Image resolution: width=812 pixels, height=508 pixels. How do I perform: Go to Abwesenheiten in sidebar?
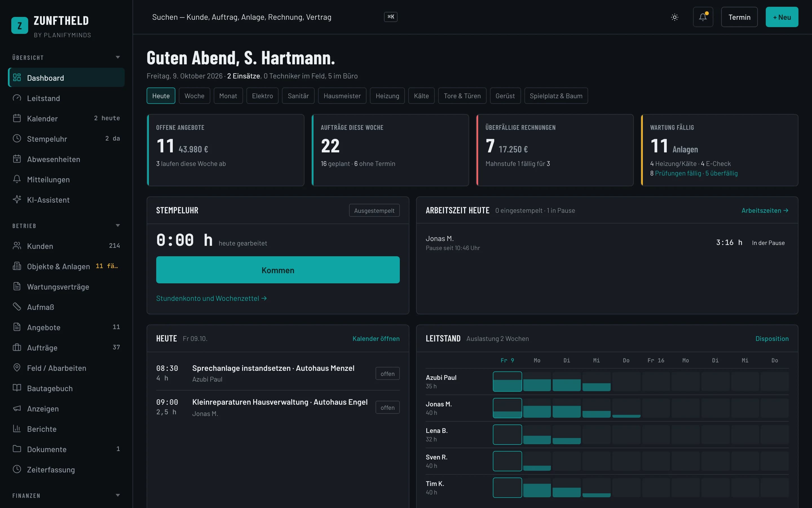[66, 159]
